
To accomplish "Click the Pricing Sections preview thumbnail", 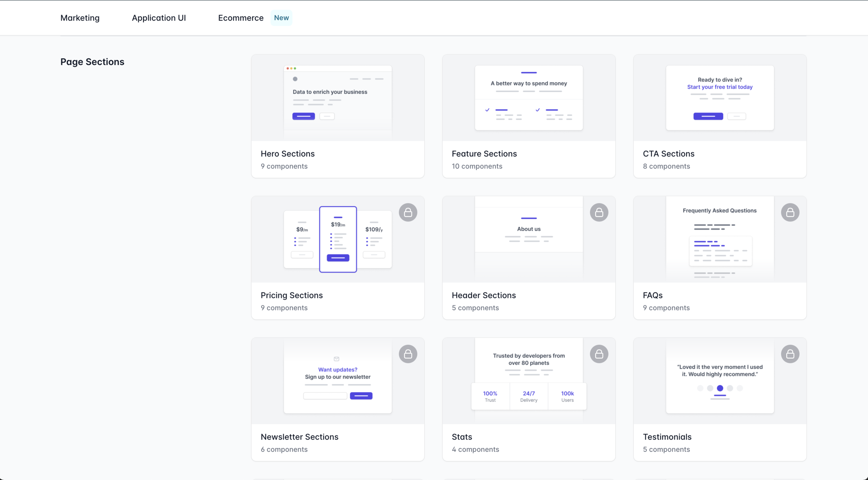I will coord(337,239).
